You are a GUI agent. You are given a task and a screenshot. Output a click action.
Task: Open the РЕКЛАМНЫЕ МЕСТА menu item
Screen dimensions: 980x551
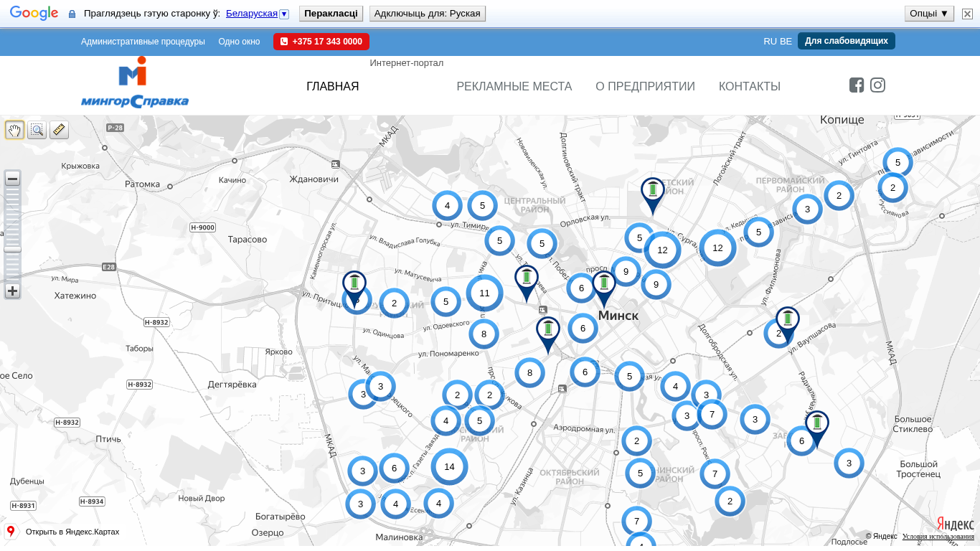(x=514, y=87)
